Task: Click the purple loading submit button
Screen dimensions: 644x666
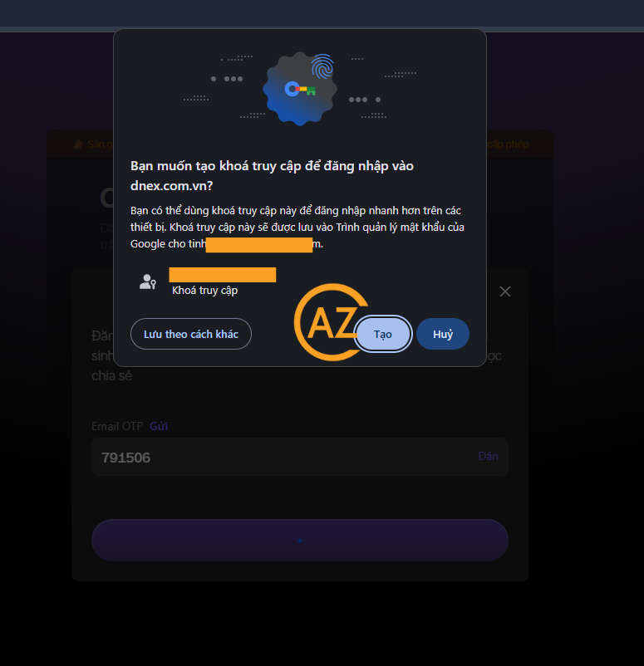Action: pos(300,541)
